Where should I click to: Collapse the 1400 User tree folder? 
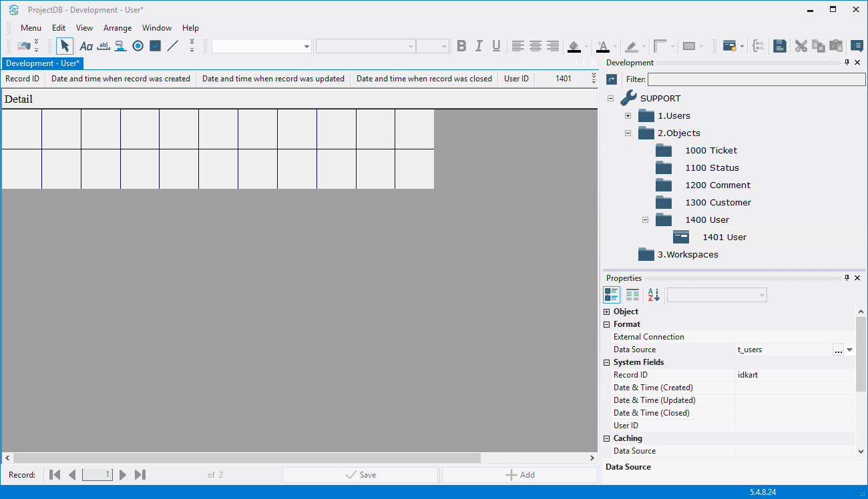click(x=645, y=219)
